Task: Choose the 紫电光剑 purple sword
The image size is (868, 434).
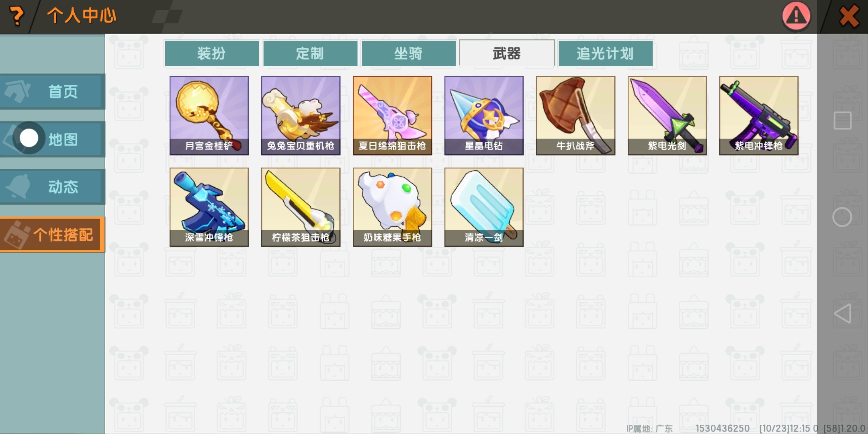Action: (667, 116)
